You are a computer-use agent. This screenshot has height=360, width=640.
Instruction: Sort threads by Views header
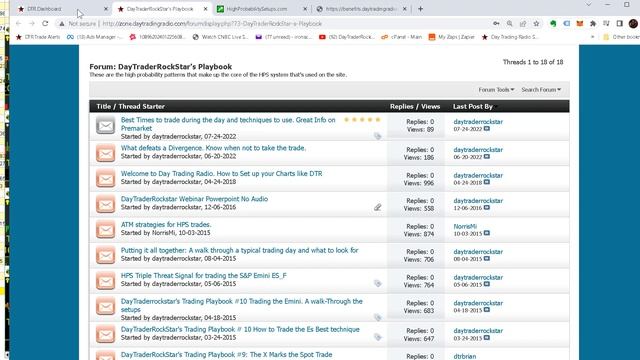point(431,106)
